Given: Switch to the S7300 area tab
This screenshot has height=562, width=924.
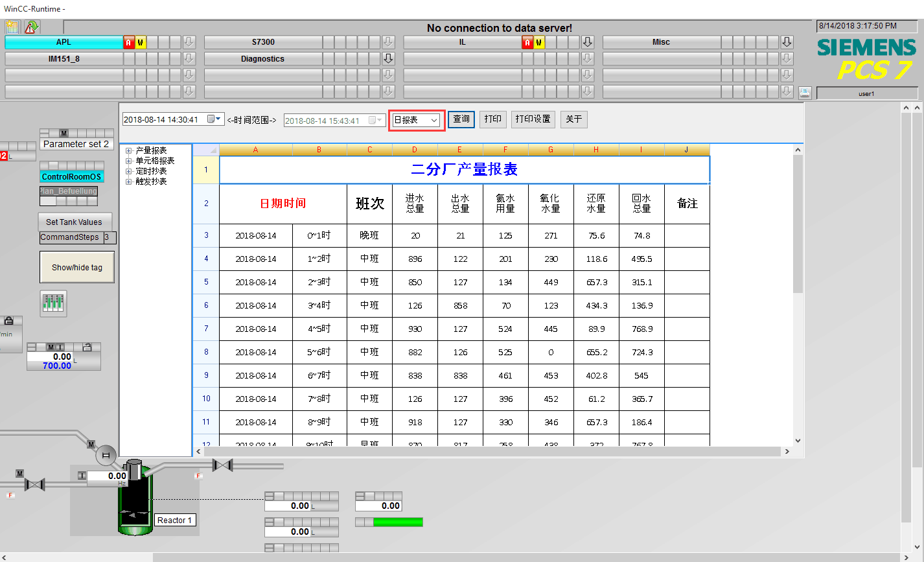Looking at the screenshot, I should tap(263, 42).
